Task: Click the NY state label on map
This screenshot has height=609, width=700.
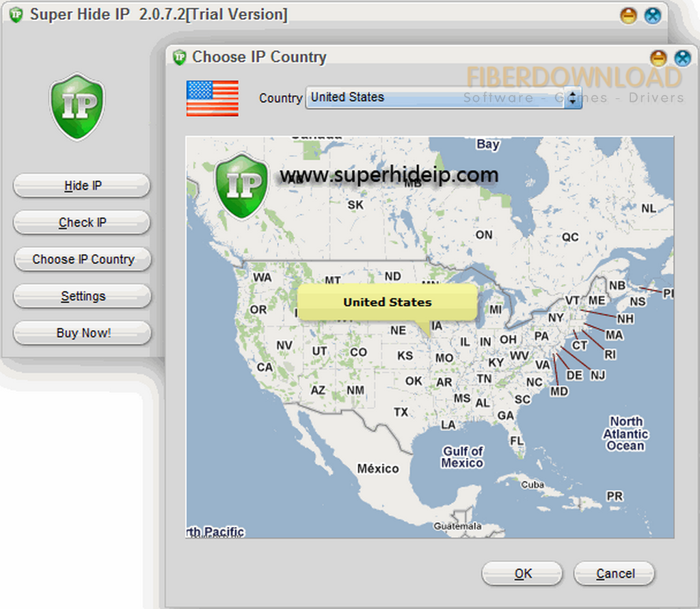Action: (556, 317)
